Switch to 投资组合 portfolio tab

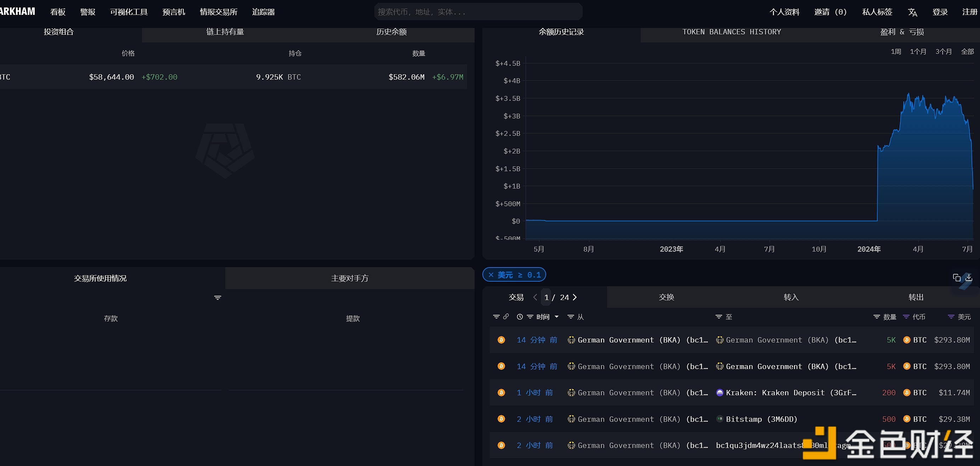[58, 32]
